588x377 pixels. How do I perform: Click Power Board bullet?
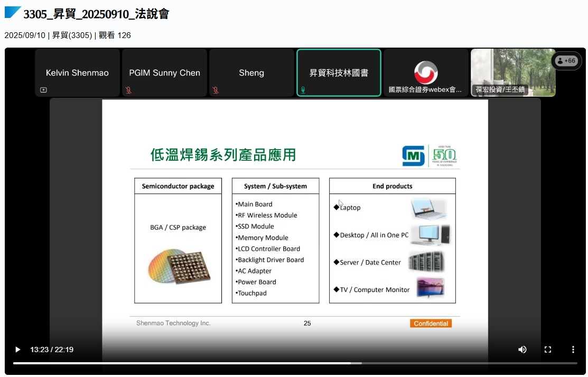click(256, 282)
